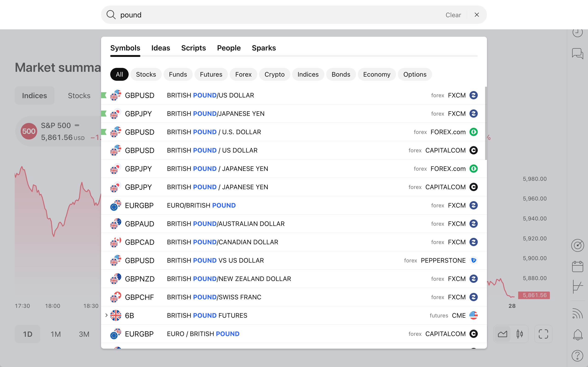
Task: Open the help question mark icon
Action: pyautogui.click(x=577, y=356)
